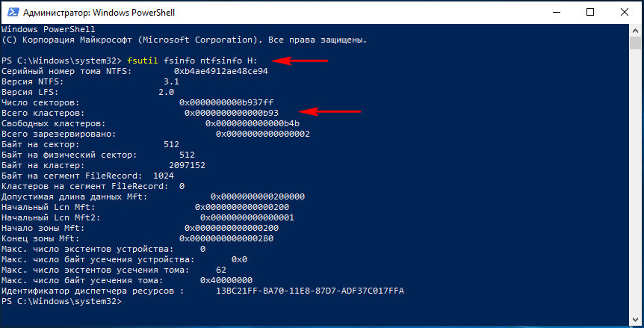Click the NTFS version value 3.1
The image size is (644, 328).
pos(171,81)
